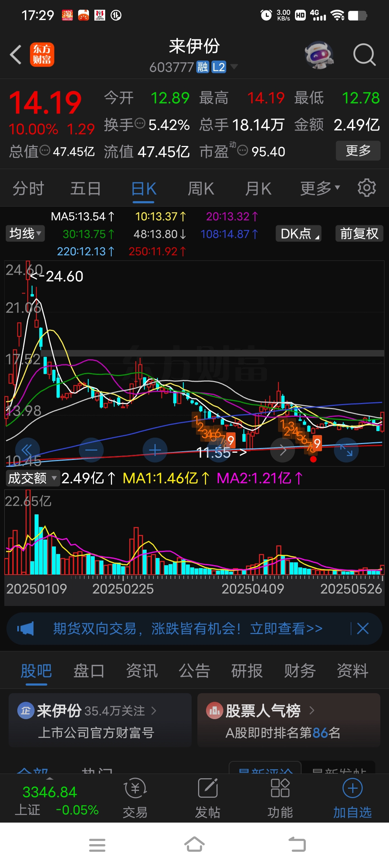The width and height of the screenshot is (389, 868).
Task: Tap the 总值 info circle icon
Action: pyautogui.click(x=45, y=150)
